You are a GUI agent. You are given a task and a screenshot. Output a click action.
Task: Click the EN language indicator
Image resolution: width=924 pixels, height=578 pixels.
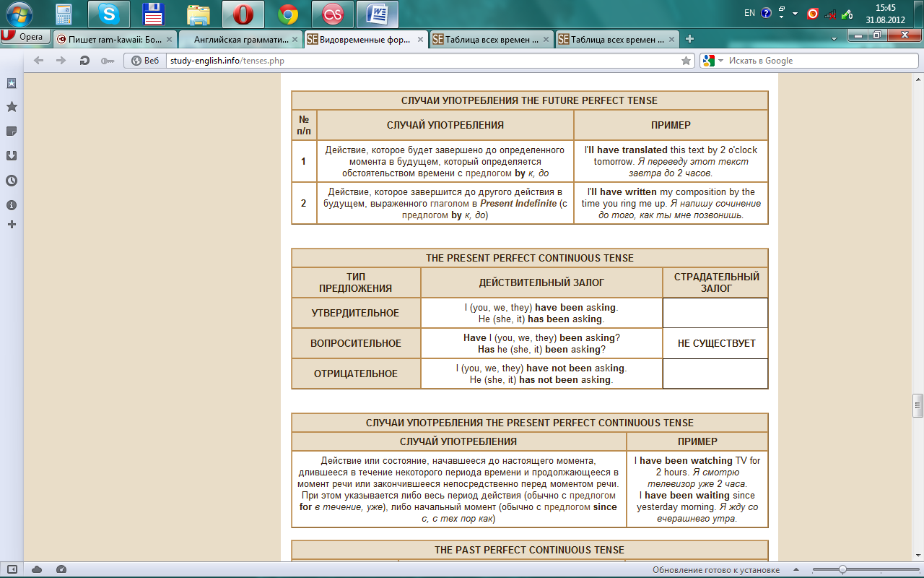coord(749,13)
